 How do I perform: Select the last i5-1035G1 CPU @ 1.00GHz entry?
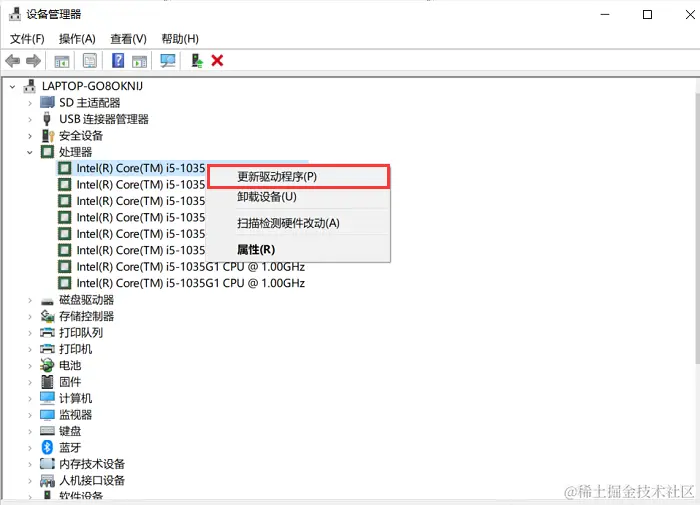coord(191,283)
